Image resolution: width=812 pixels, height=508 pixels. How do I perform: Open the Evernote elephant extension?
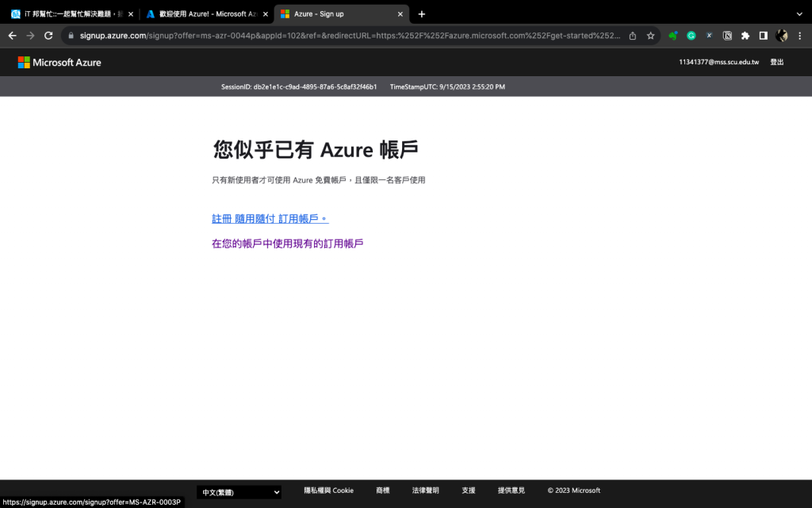(672, 36)
